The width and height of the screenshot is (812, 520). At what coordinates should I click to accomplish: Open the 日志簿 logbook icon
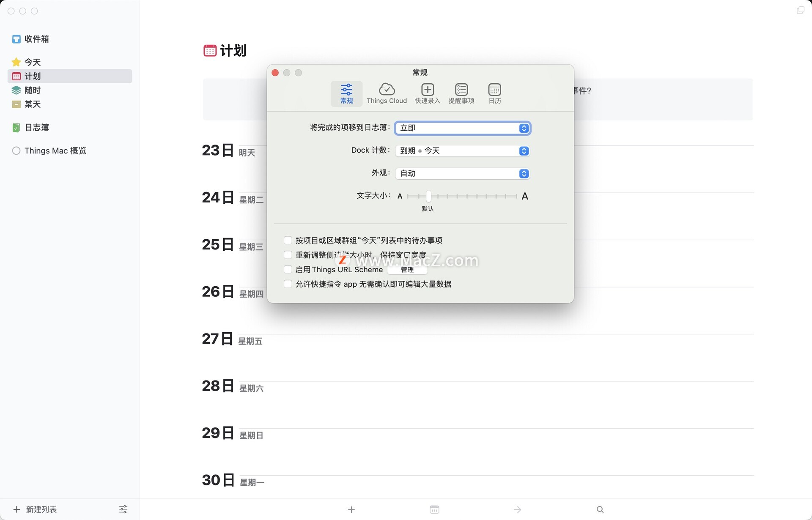coord(16,127)
